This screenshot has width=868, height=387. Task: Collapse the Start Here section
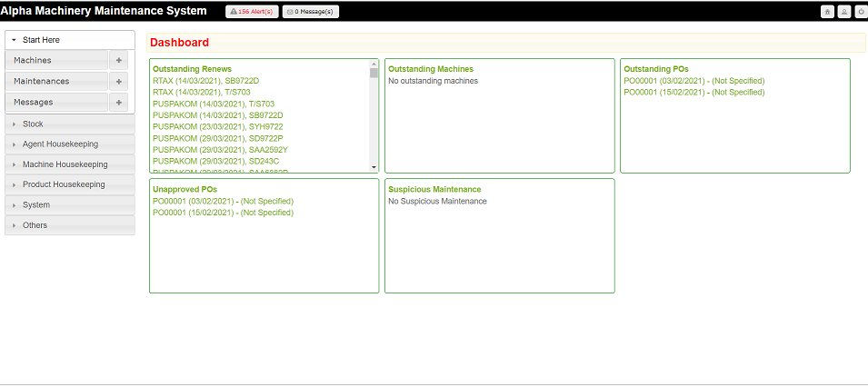[70, 40]
